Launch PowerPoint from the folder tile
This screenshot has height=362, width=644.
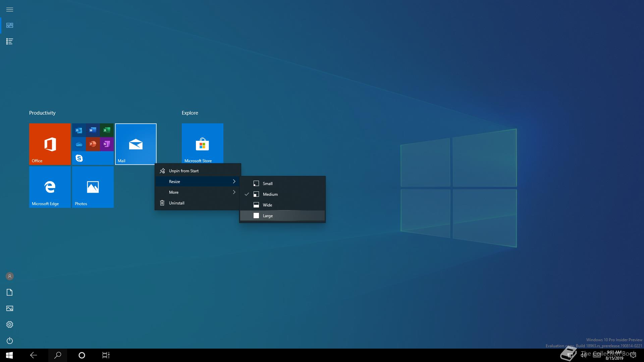93,144
